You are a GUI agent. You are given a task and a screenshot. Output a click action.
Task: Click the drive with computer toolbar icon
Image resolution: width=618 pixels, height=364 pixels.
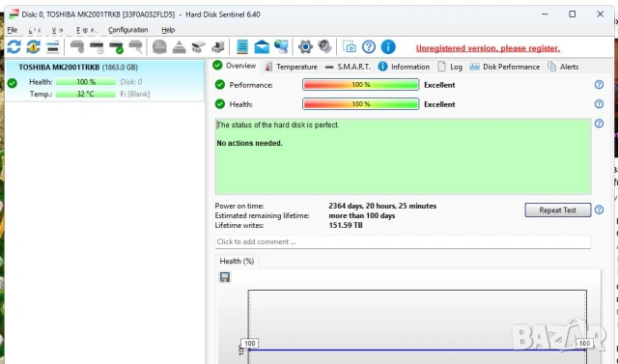coord(217,47)
